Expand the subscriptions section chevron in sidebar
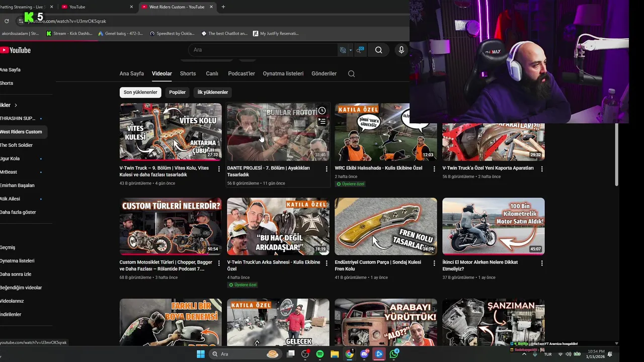 click(16, 105)
